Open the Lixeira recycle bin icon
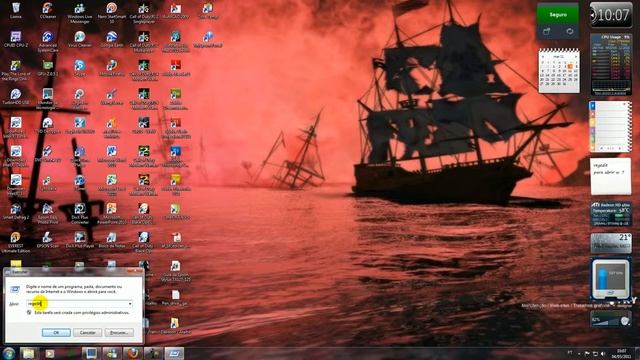Screen dimensions: 640x360 (x=16, y=11)
